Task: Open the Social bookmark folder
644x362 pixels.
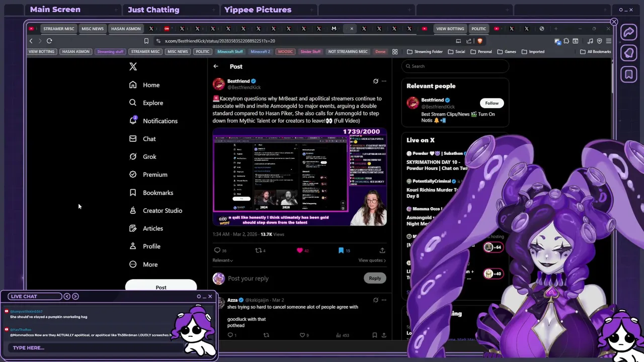Action: [456, 51]
